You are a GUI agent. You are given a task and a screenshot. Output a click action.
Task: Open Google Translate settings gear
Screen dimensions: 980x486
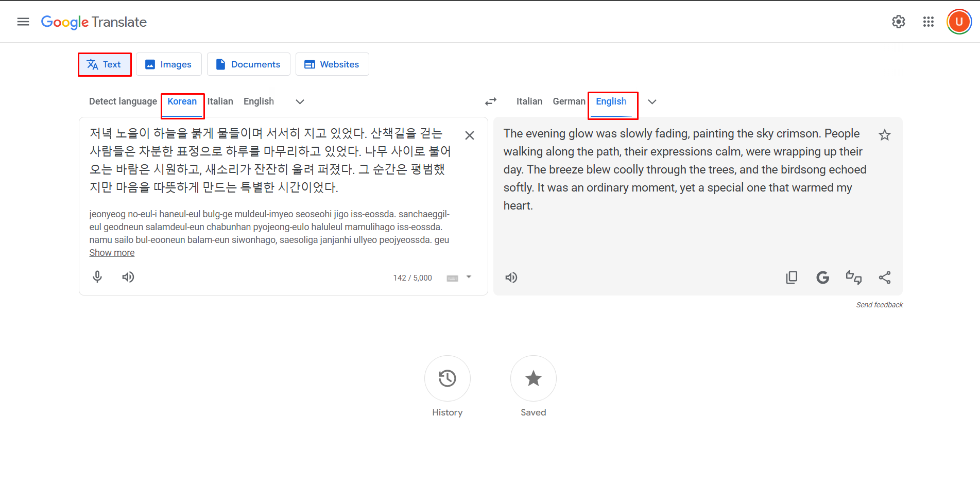click(x=898, y=22)
